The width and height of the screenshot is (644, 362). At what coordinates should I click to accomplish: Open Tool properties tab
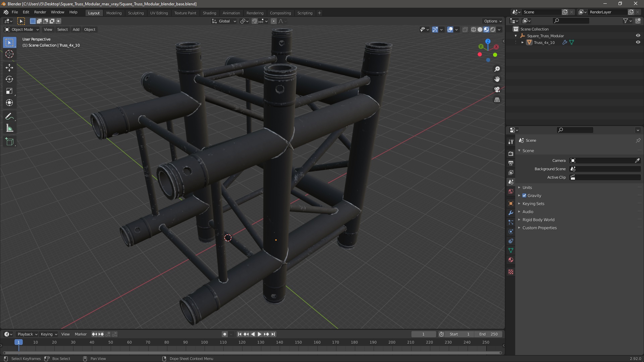coord(511,141)
